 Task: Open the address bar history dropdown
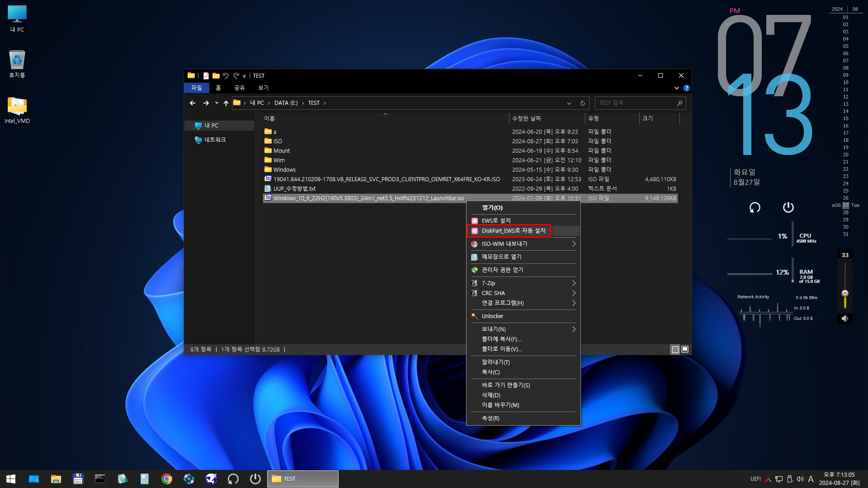coord(569,103)
